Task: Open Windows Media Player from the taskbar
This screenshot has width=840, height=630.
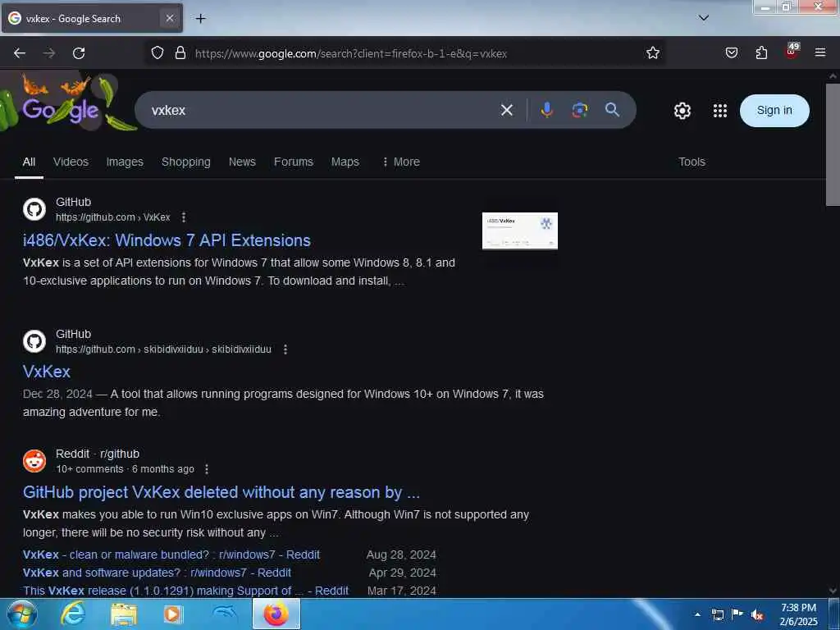Action: point(173,614)
